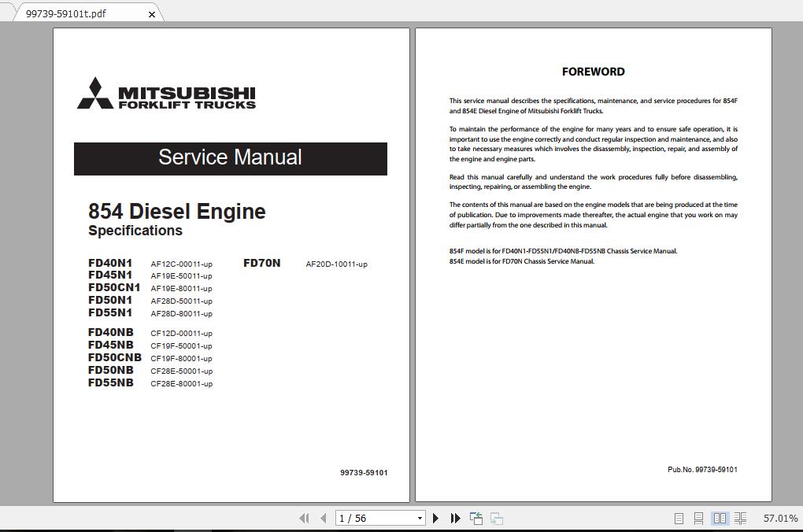
Task: Close the 99739-59101t.pdf tab
Action: point(152,13)
